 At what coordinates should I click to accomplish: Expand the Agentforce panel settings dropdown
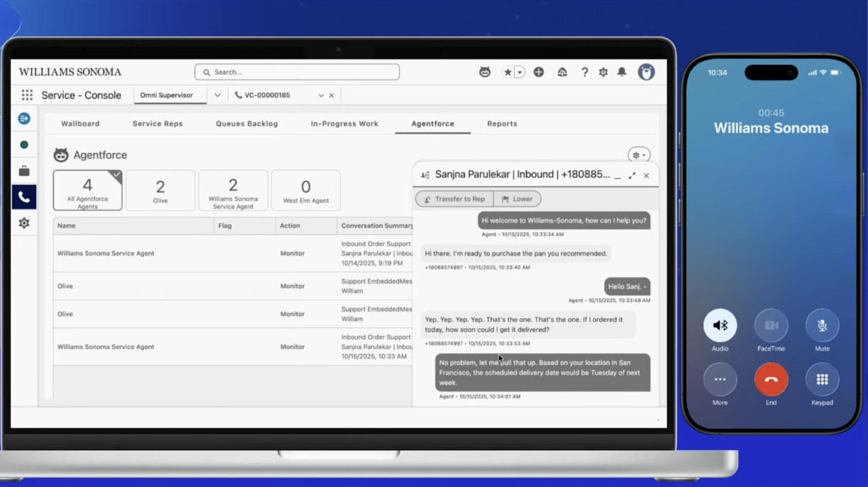638,155
